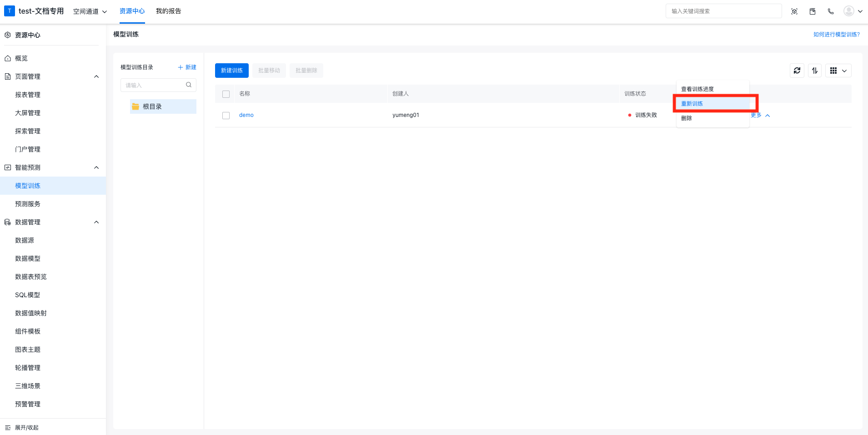Open the demo model link
The image size is (868, 435).
point(246,115)
